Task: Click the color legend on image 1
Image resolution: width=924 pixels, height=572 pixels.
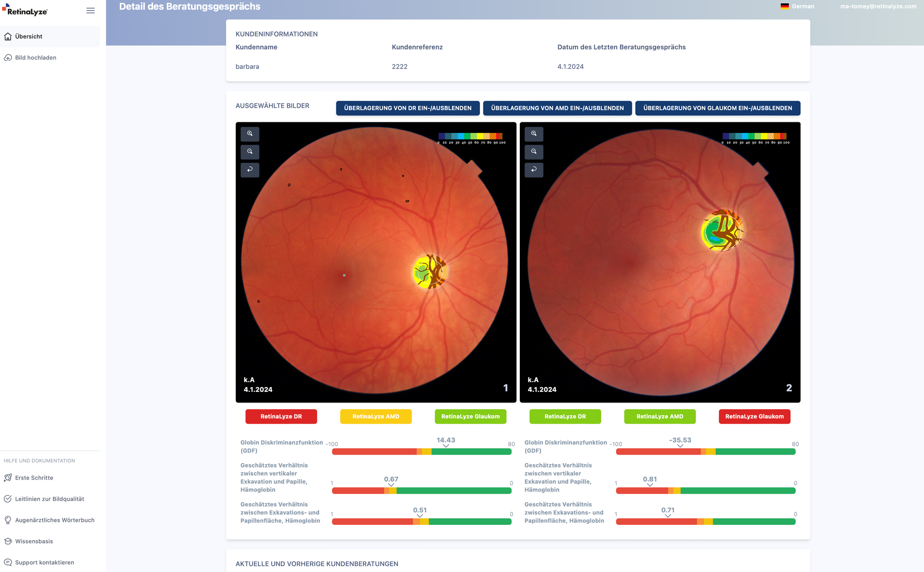Action: click(471, 139)
